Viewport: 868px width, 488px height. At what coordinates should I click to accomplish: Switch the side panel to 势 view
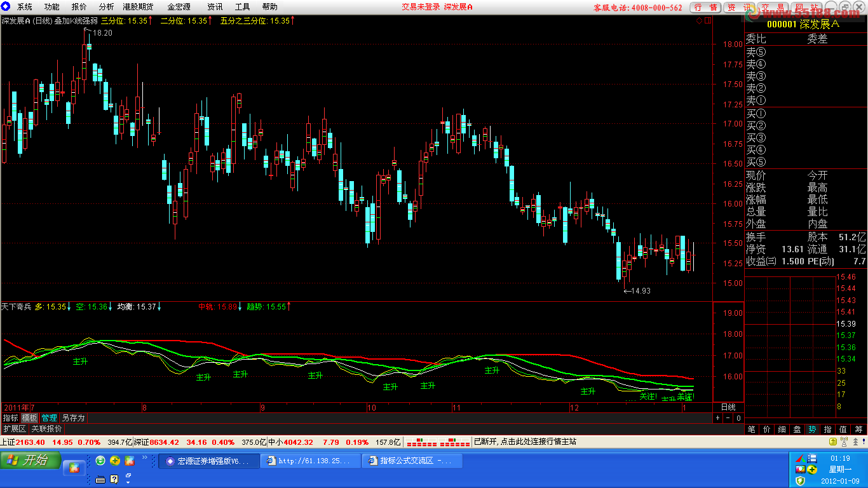click(812, 430)
